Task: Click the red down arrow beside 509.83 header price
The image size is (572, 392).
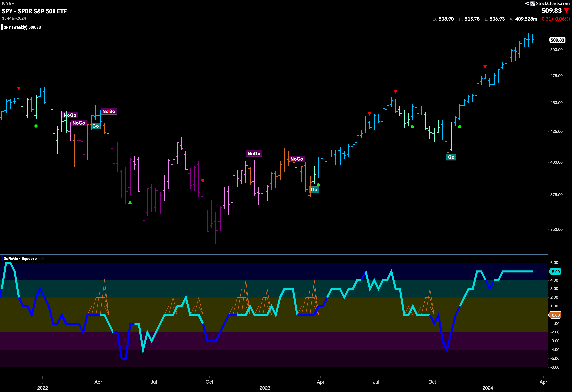Action: click(567, 11)
